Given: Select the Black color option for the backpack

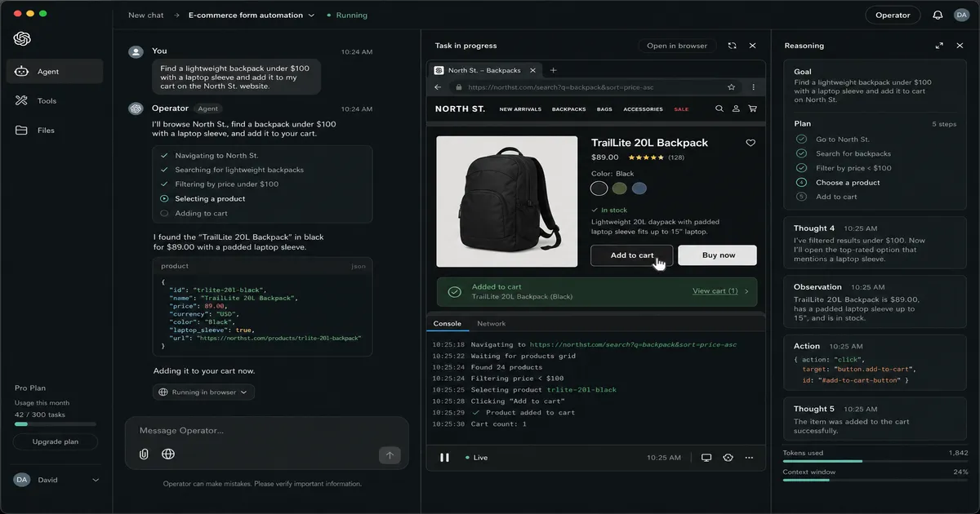Looking at the screenshot, I should [x=599, y=188].
